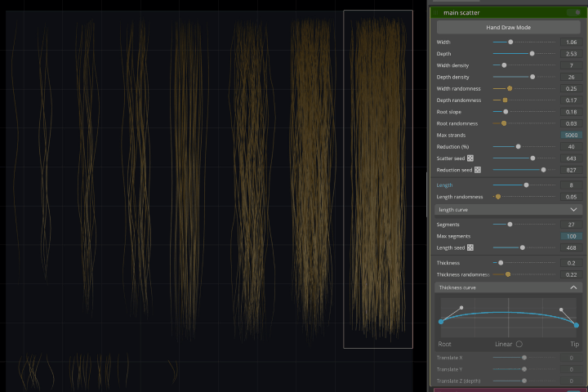The width and height of the screenshot is (588, 392).
Task: Click the Root-side bezier handle on Thickness curve
Action: (461, 308)
